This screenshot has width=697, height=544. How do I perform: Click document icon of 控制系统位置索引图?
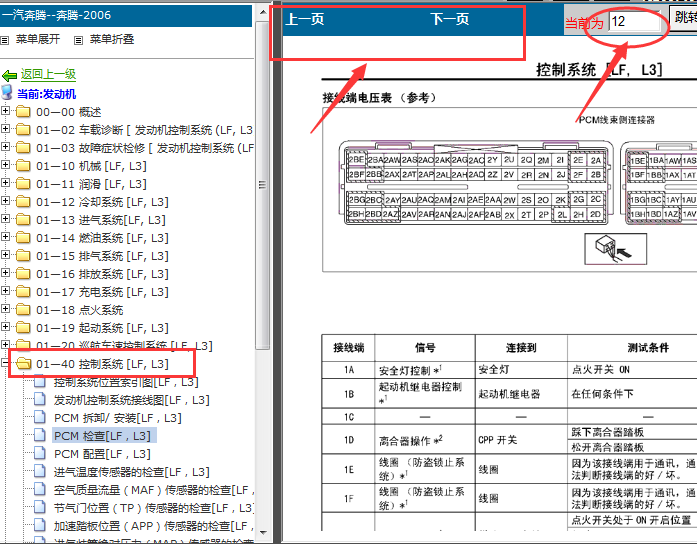click(x=40, y=381)
